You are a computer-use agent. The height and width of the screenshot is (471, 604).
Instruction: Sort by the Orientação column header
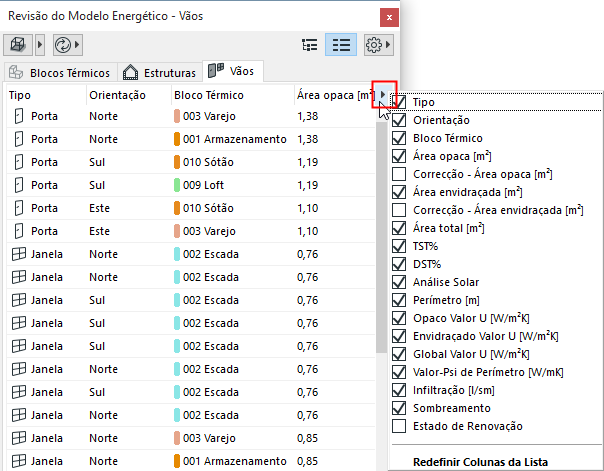129,95
